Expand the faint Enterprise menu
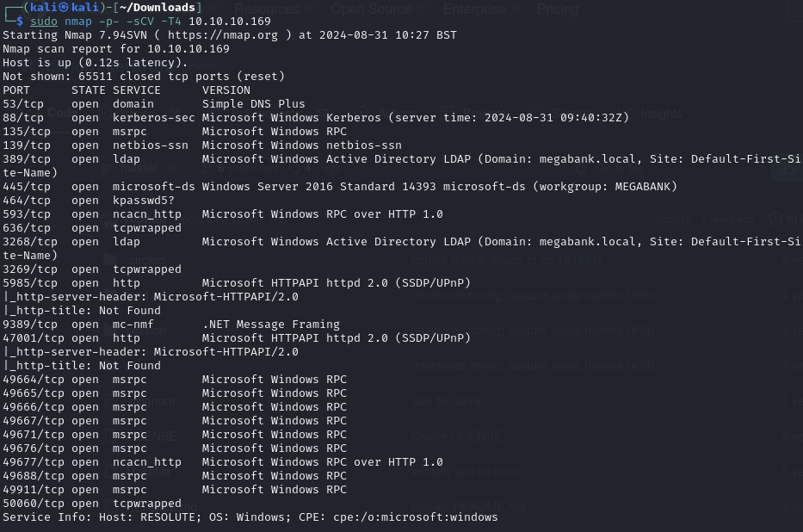This screenshot has height=532, width=803. point(473,9)
